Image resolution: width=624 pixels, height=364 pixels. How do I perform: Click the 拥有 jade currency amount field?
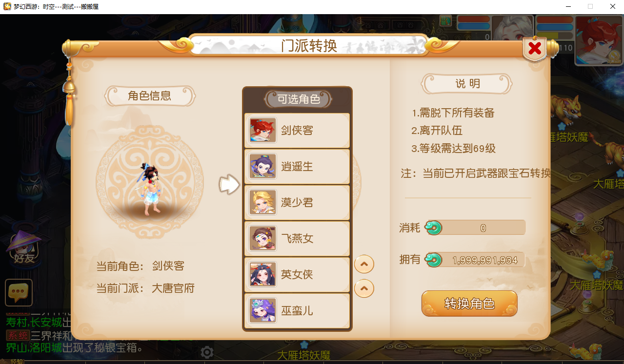point(475,260)
